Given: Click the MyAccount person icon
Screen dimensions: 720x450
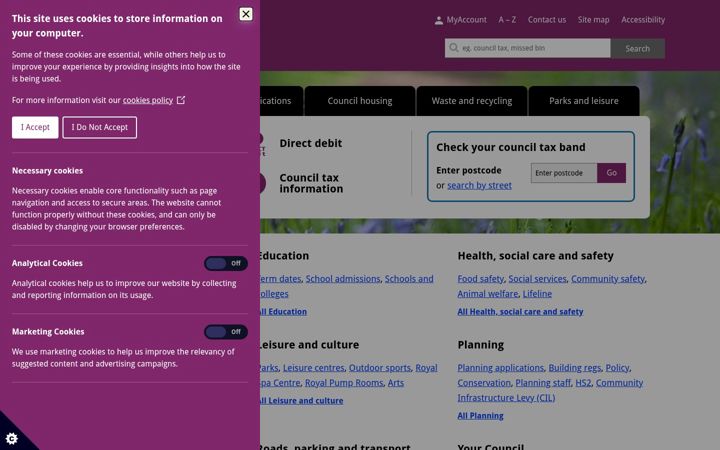Looking at the screenshot, I should click(439, 20).
